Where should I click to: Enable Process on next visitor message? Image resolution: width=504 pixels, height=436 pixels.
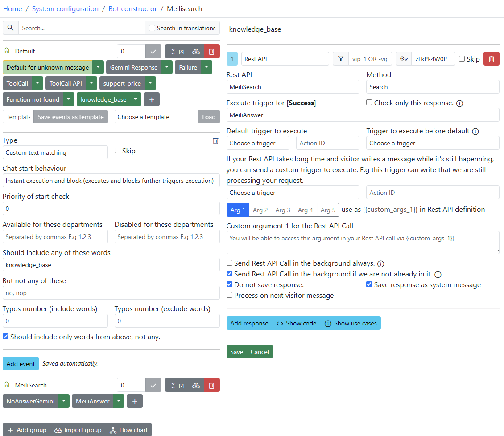pos(230,295)
